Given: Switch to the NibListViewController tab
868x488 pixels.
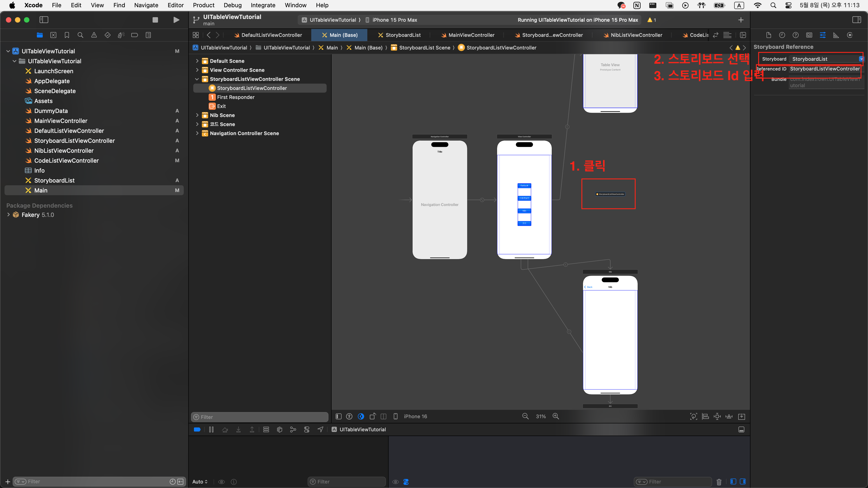Looking at the screenshot, I should tap(633, 35).
